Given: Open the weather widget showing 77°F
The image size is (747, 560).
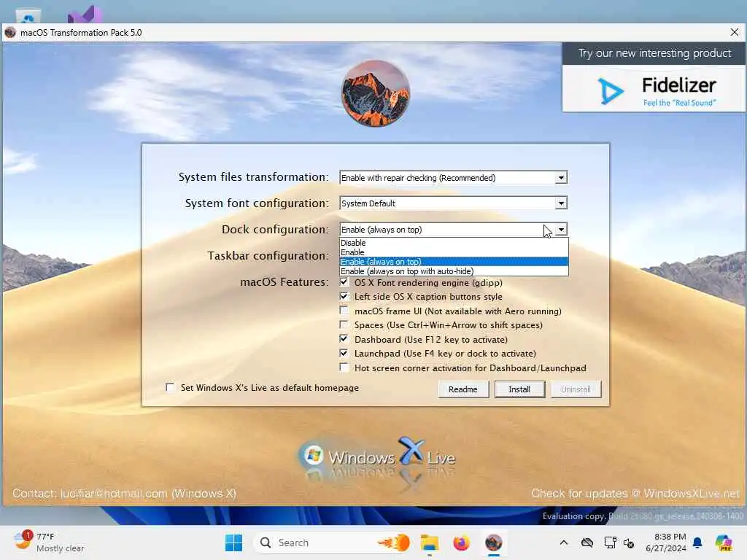Looking at the screenshot, I should tap(47, 542).
